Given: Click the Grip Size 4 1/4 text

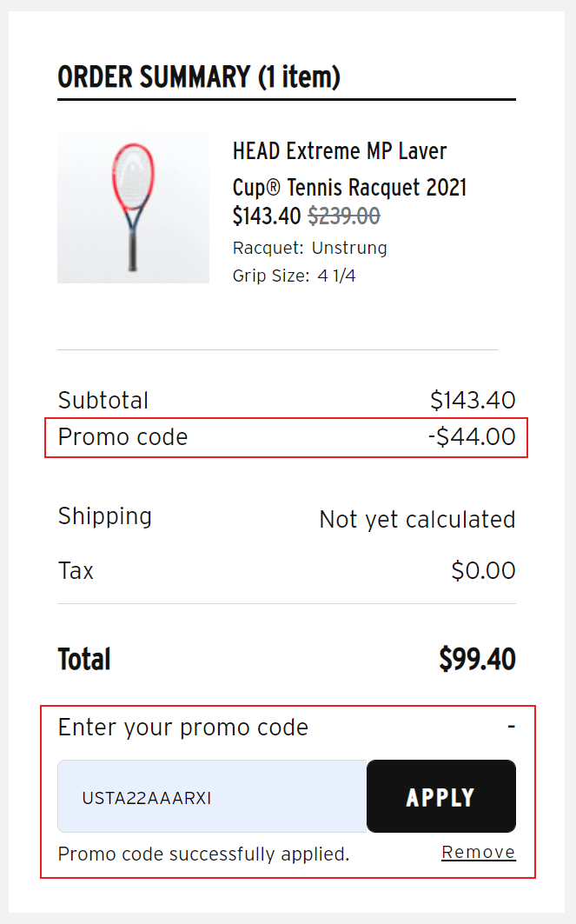Looking at the screenshot, I should [294, 276].
